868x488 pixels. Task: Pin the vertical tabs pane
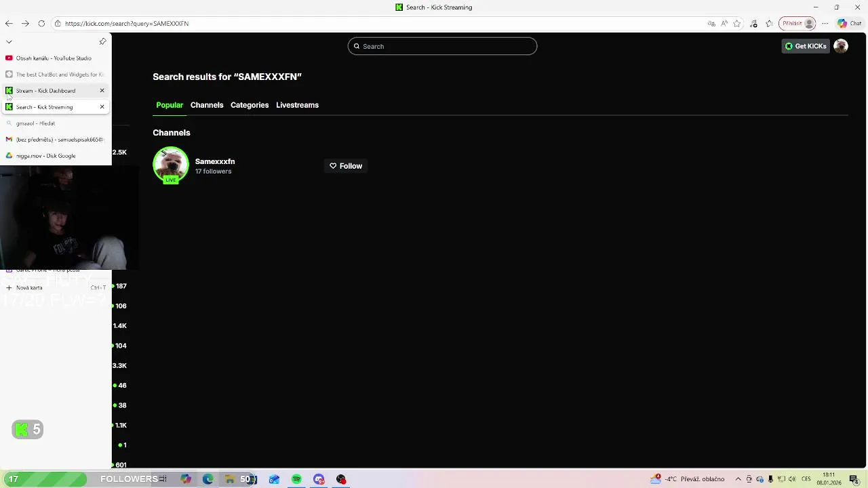pos(102,41)
